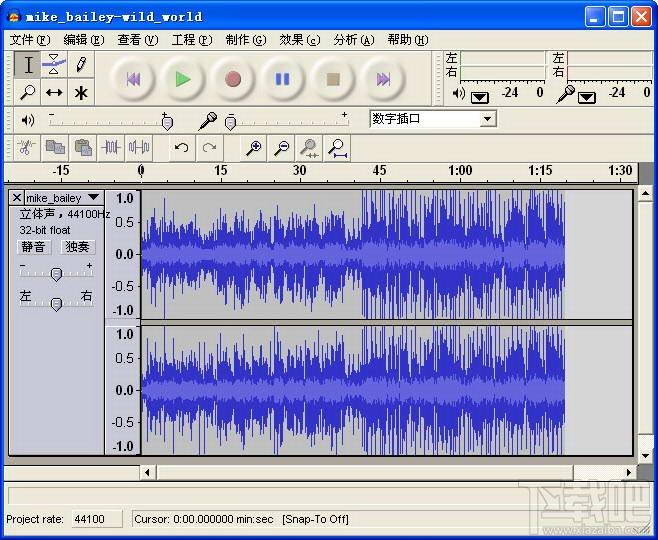Open the 查看(V) menu
This screenshot has height=540, width=658.
138,40
